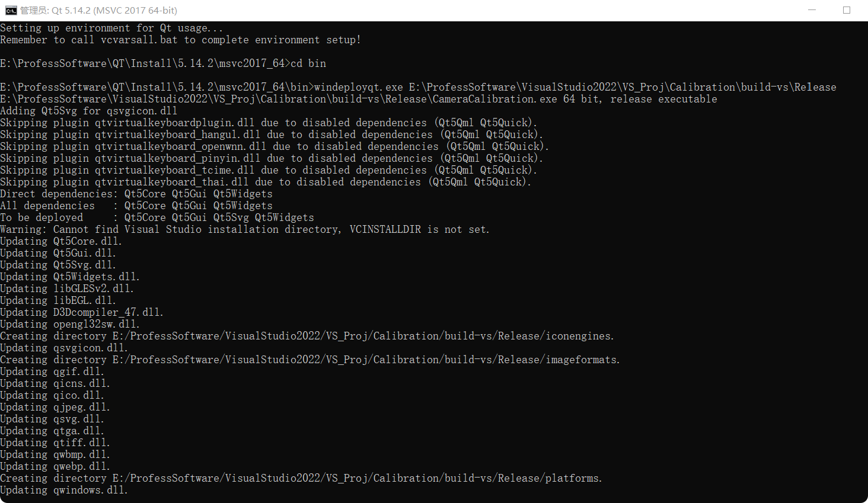
Task: Click the minimize button
Action: click(812, 10)
